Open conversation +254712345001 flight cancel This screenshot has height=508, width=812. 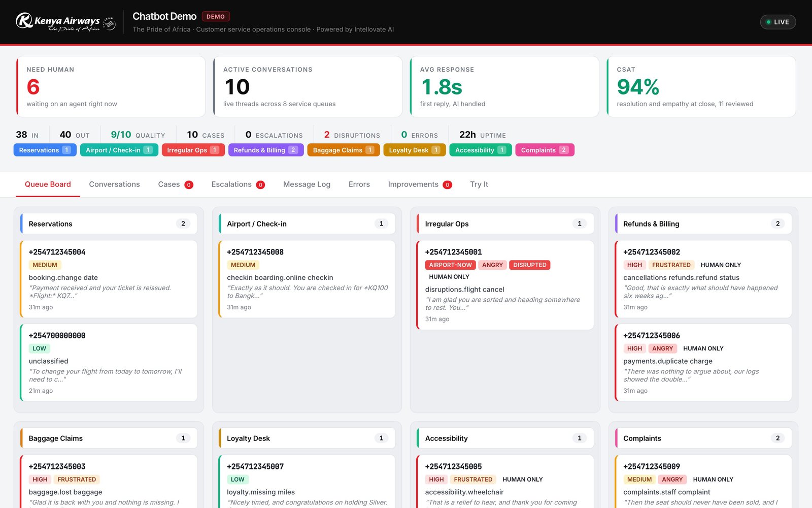click(505, 285)
